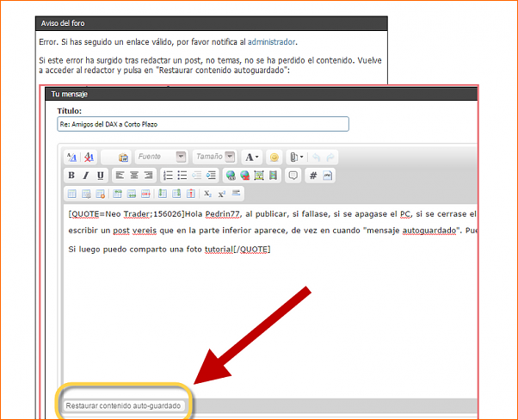
Task: Click the remove formatting icon
Action: pos(89,157)
